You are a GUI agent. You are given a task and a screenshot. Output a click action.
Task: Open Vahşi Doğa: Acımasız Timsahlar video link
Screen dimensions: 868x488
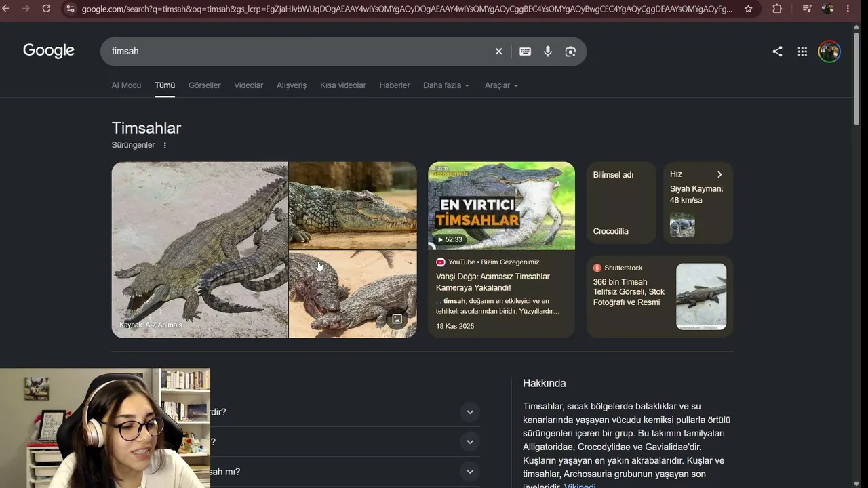pos(493,282)
